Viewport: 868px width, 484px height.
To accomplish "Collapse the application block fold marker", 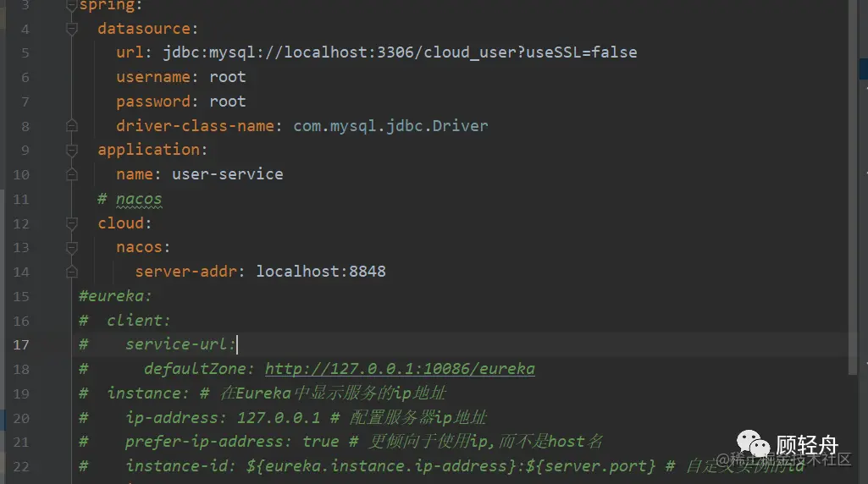I will pyautogui.click(x=71, y=150).
